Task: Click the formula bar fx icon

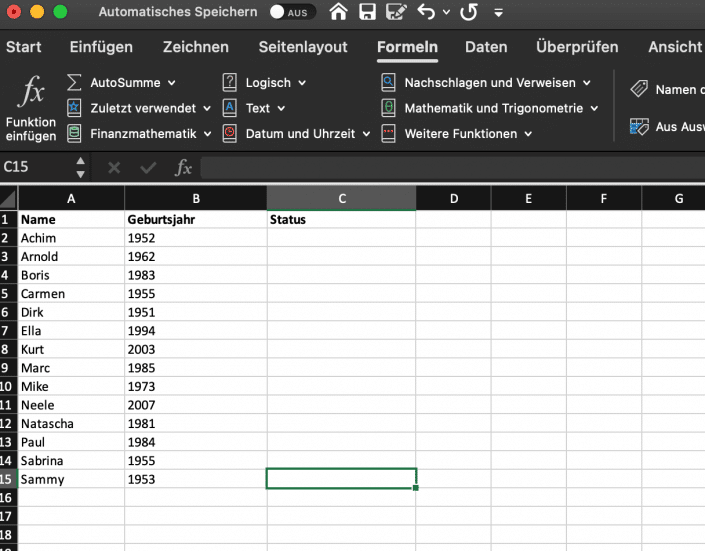Action: coord(183,168)
